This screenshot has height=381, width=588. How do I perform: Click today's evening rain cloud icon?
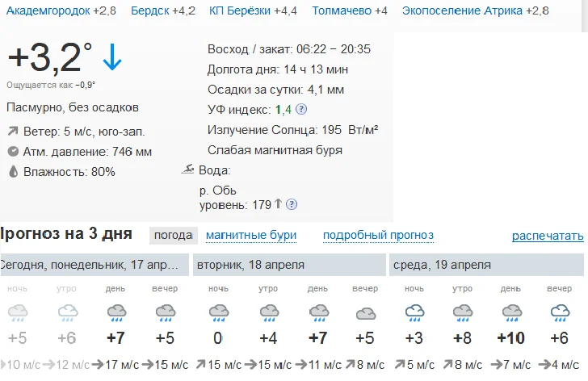coord(166,312)
